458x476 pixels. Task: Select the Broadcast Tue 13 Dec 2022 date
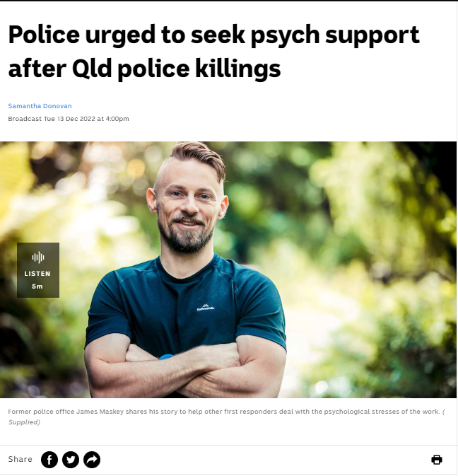(x=69, y=119)
